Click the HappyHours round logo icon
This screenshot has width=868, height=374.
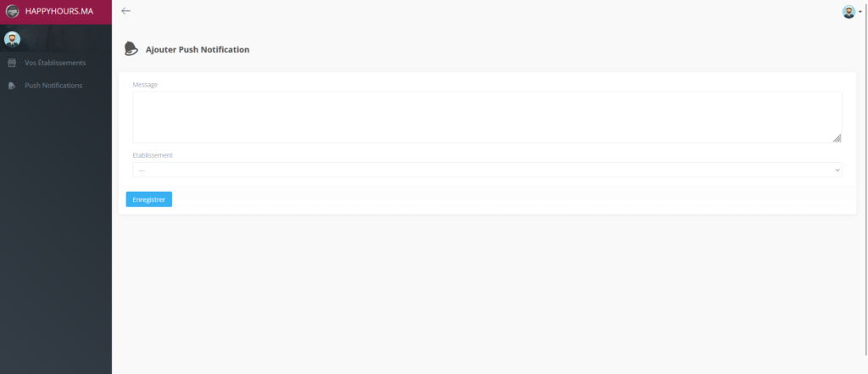tap(13, 11)
